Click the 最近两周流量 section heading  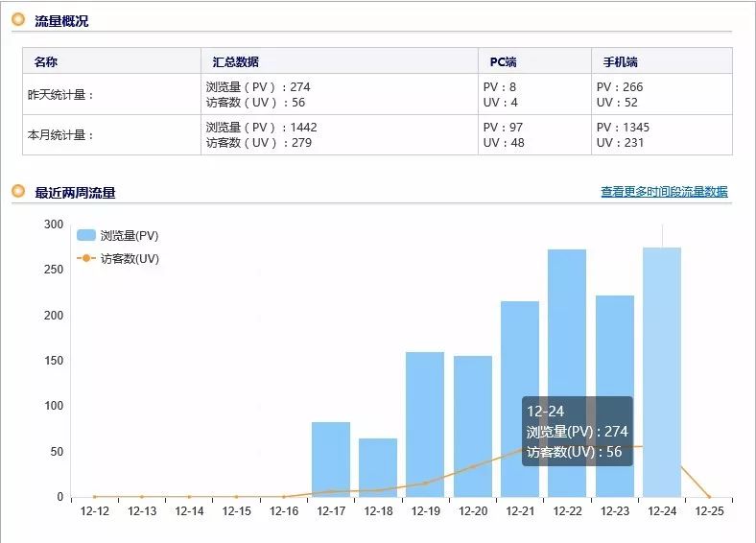[75, 193]
